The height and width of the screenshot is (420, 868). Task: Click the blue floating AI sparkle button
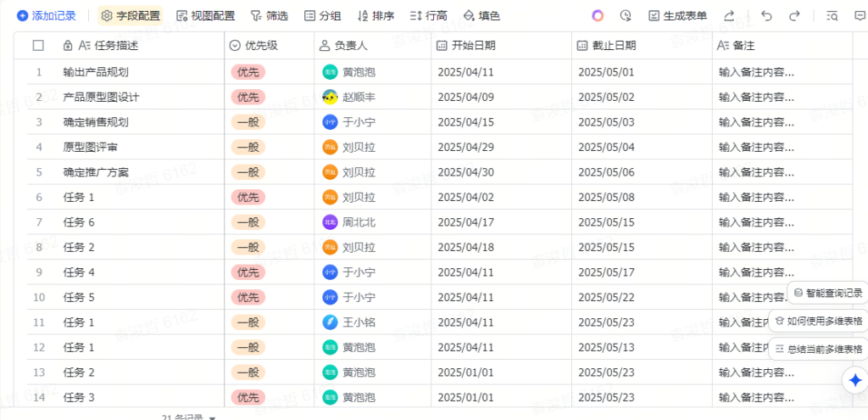pyautogui.click(x=855, y=380)
